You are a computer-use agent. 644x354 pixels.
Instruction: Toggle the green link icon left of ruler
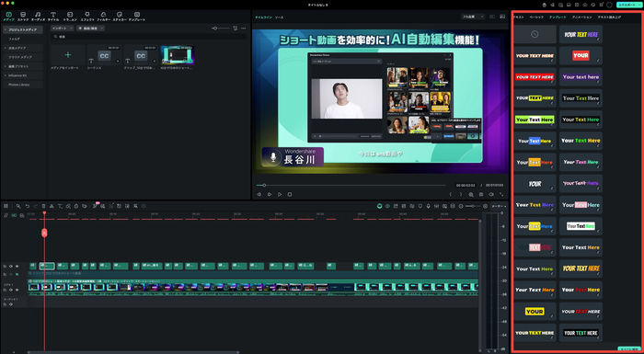pyautogui.click(x=14, y=215)
